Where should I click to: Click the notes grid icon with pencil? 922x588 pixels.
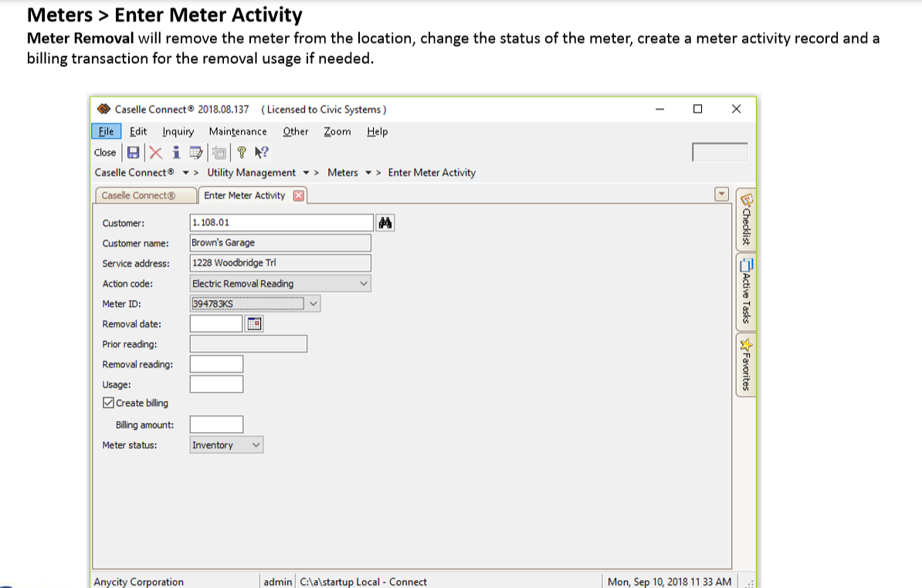[x=195, y=153]
